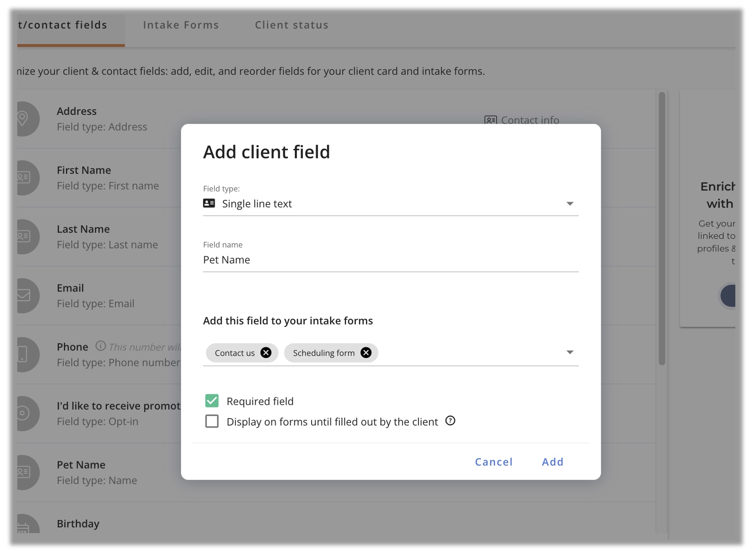This screenshot has height=553, width=756.
Task: Click the Address field title
Action: 77,111
